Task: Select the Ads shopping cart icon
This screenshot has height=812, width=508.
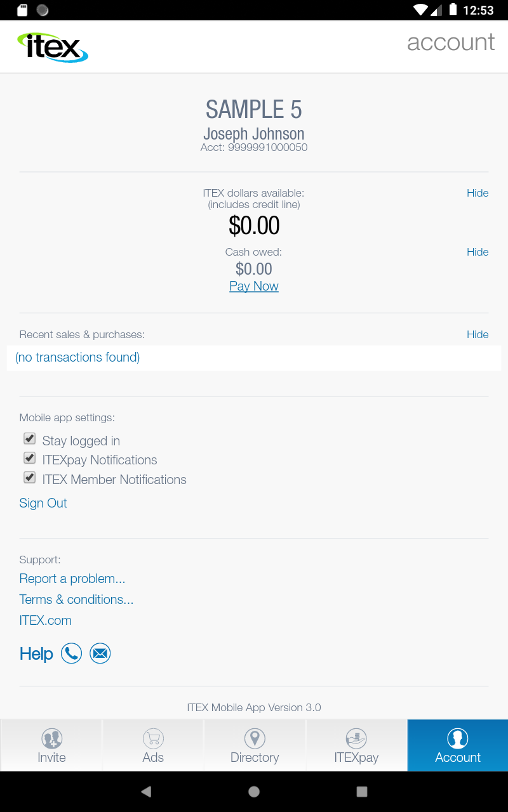Action: coord(152,738)
